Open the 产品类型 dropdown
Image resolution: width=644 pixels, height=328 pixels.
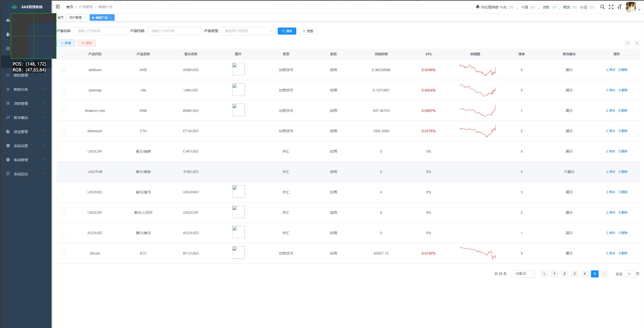[248, 31]
